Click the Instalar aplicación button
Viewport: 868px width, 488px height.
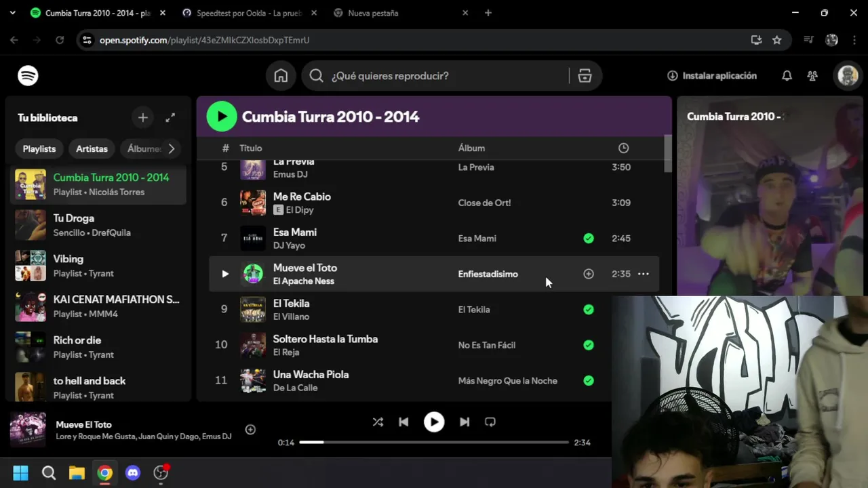click(x=711, y=76)
